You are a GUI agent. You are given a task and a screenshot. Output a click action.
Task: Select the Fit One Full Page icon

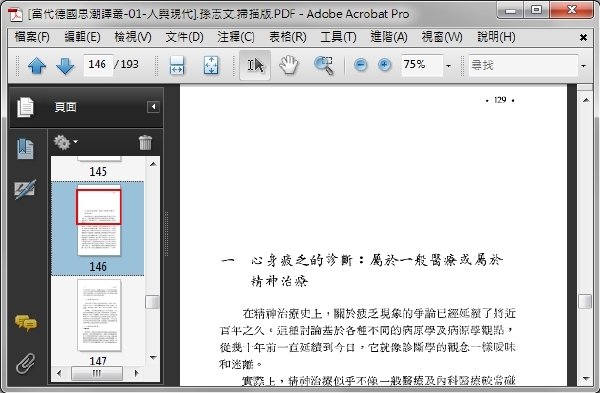pyautogui.click(x=211, y=65)
